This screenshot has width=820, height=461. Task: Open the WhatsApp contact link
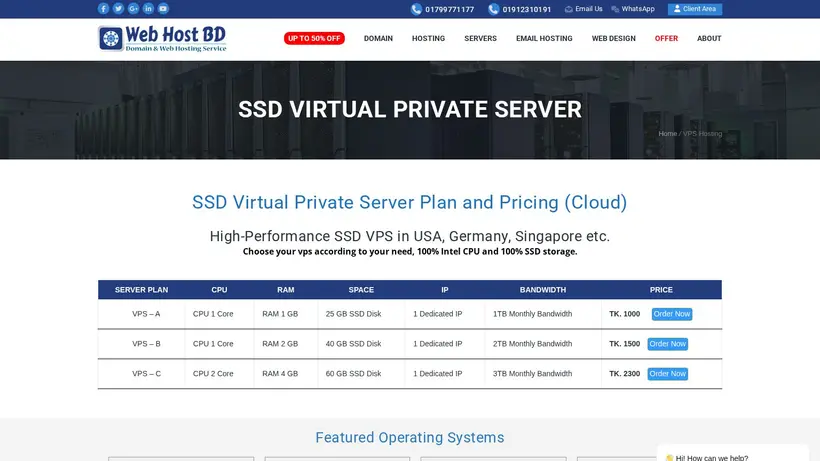click(638, 9)
